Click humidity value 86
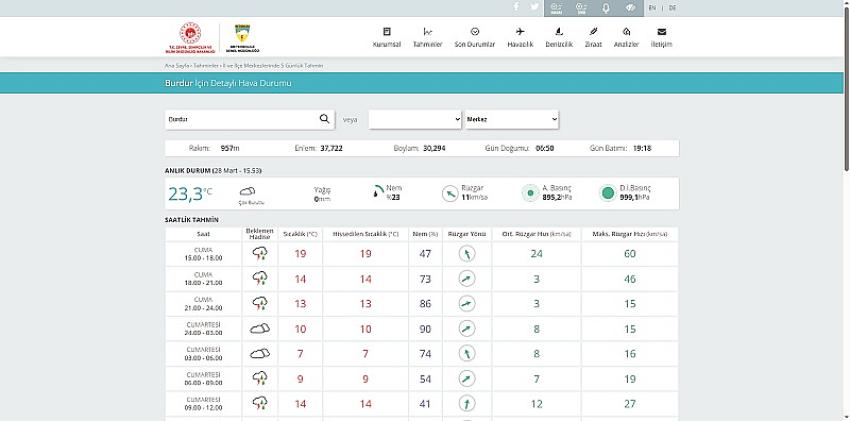The image size is (850, 421). [426, 304]
